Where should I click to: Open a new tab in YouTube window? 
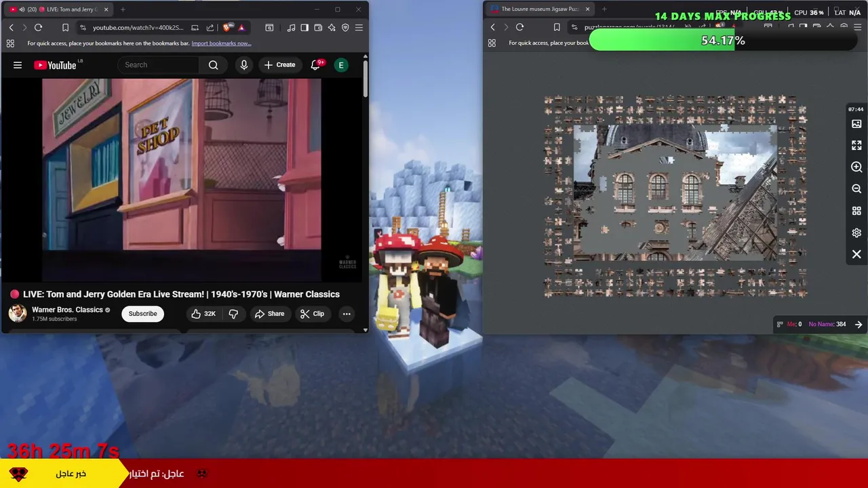[x=123, y=9]
